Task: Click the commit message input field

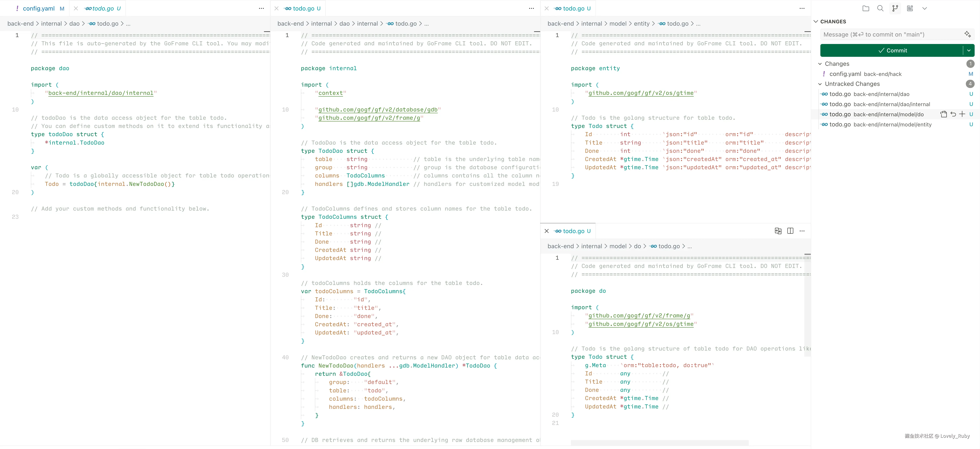Action: (890, 35)
